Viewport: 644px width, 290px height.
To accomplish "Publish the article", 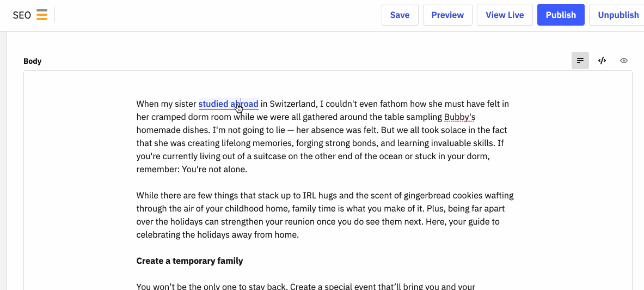I will tap(561, 15).
